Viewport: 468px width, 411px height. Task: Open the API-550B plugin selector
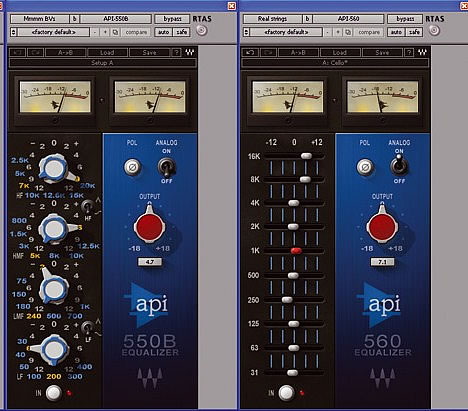pos(116,19)
